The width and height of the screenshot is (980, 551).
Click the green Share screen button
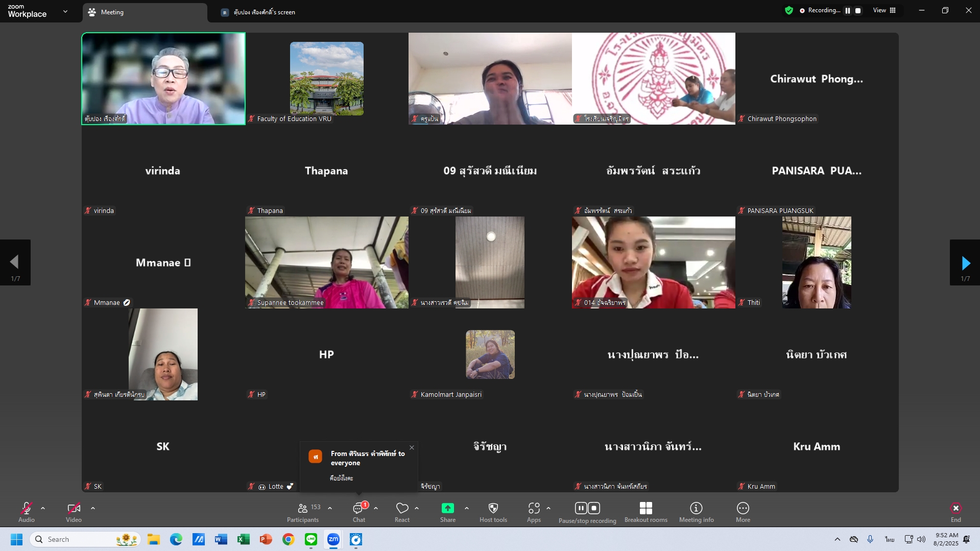pos(447,512)
